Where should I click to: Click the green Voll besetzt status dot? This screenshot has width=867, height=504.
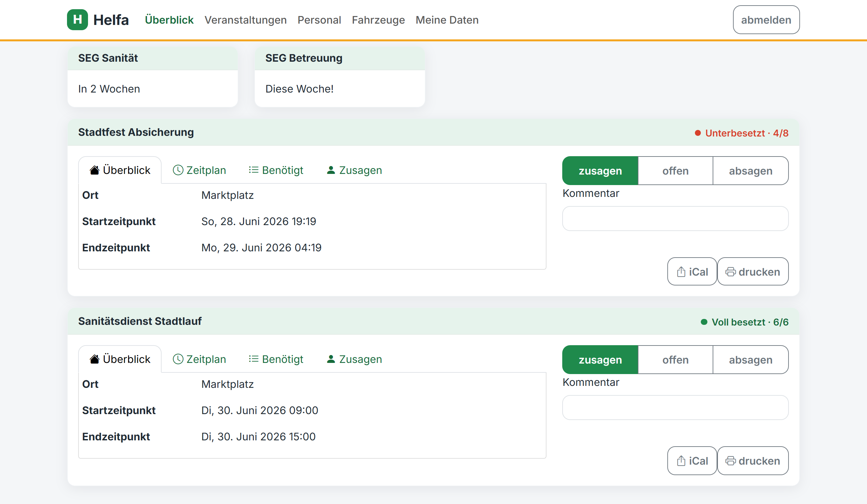pos(704,322)
